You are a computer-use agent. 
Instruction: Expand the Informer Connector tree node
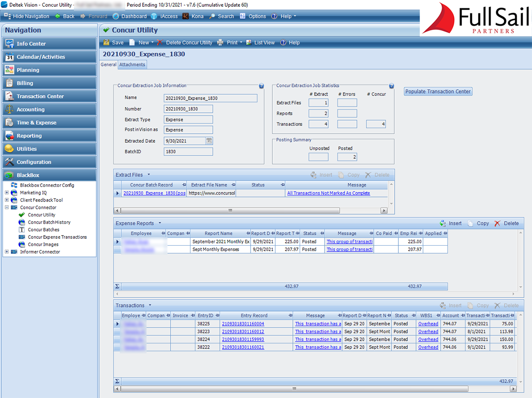coord(7,252)
